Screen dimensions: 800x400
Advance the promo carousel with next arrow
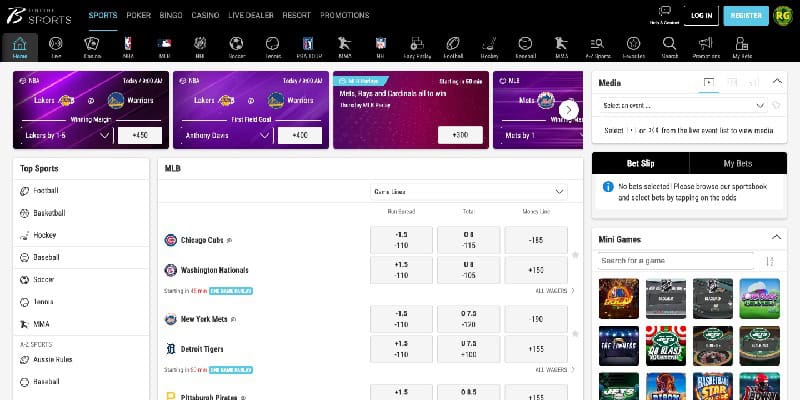[x=568, y=110]
